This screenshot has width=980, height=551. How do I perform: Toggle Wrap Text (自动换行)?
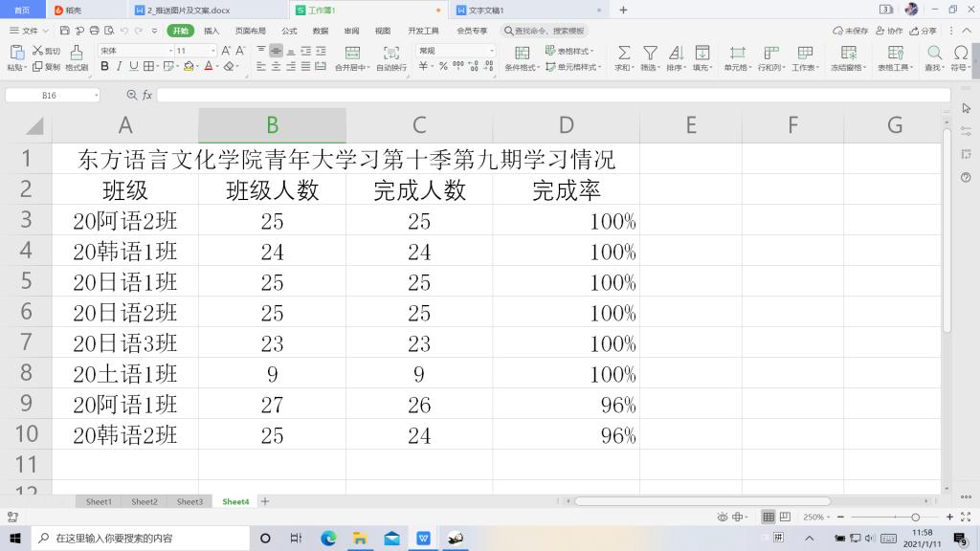(391, 52)
